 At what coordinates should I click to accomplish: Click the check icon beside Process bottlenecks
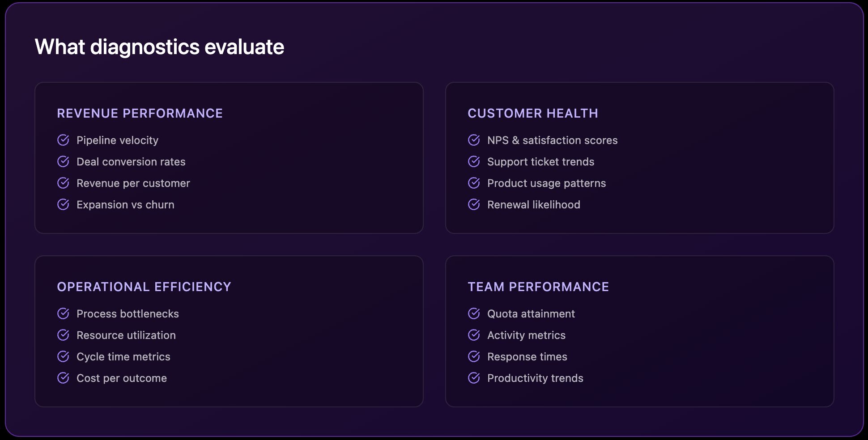click(x=63, y=313)
